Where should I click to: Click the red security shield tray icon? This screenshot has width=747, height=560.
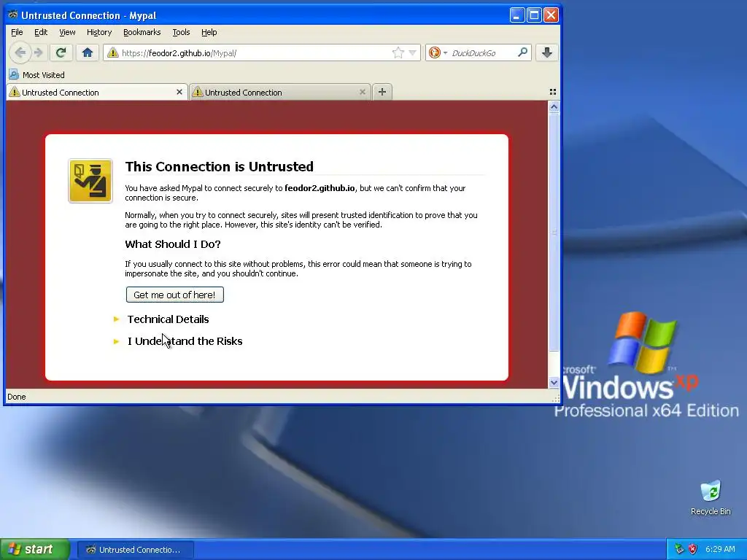693,549
